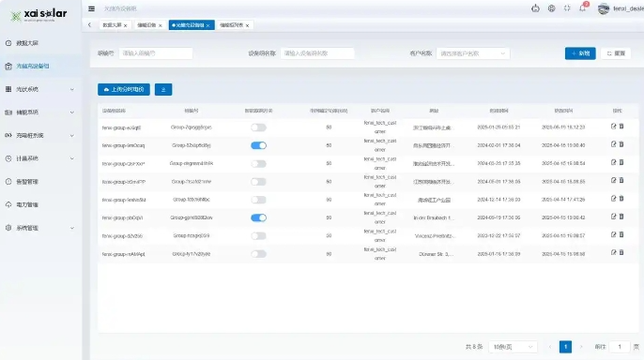Focus the 设备组名称 search input
The width and height of the screenshot is (644, 360).
pos(317,53)
